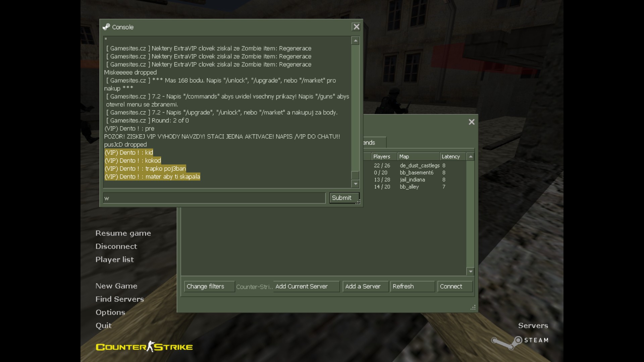
Task: Select the bb_alley server row
Action: [415, 187]
